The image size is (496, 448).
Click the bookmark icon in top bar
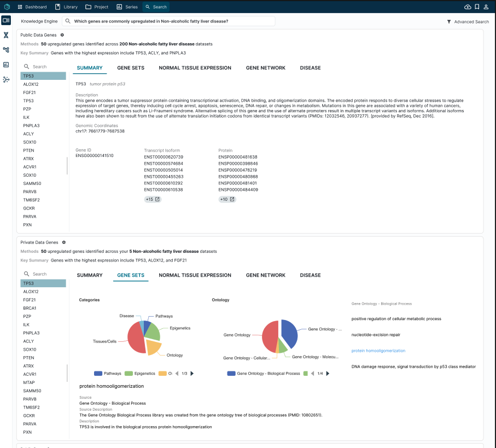[477, 7]
